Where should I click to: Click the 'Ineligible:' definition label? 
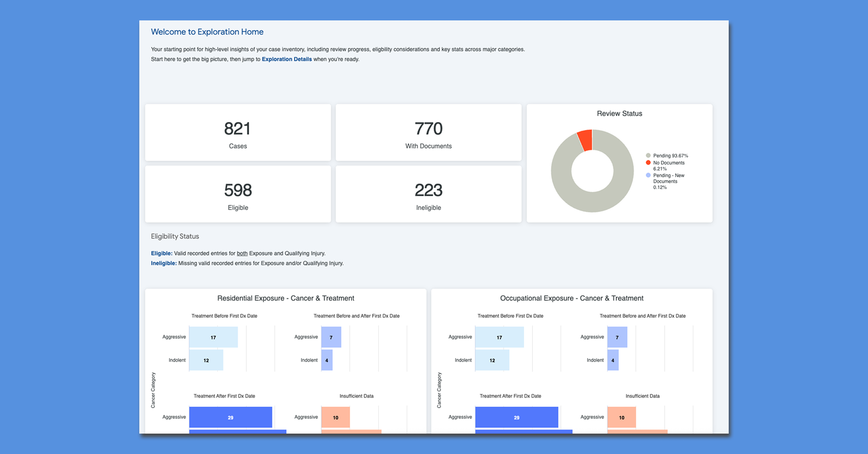click(x=164, y=263)
